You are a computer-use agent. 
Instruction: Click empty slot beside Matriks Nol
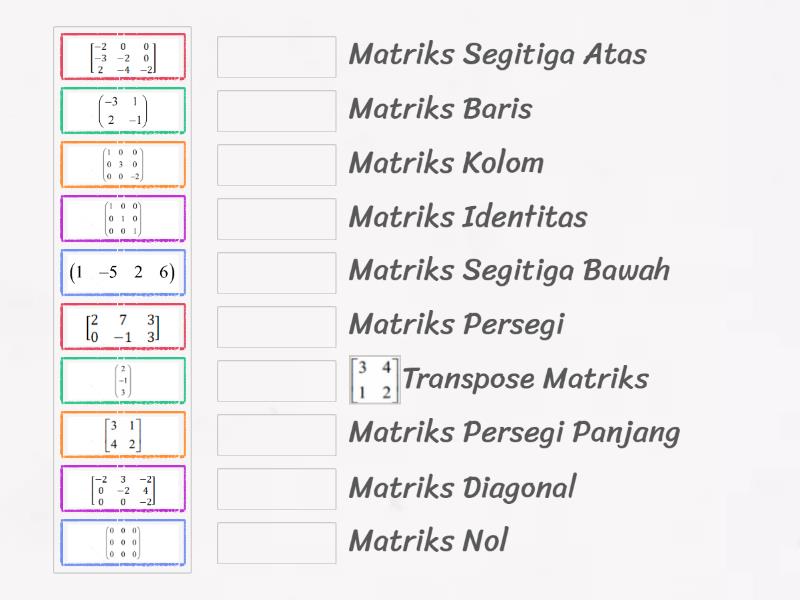(x=277, y=543)
